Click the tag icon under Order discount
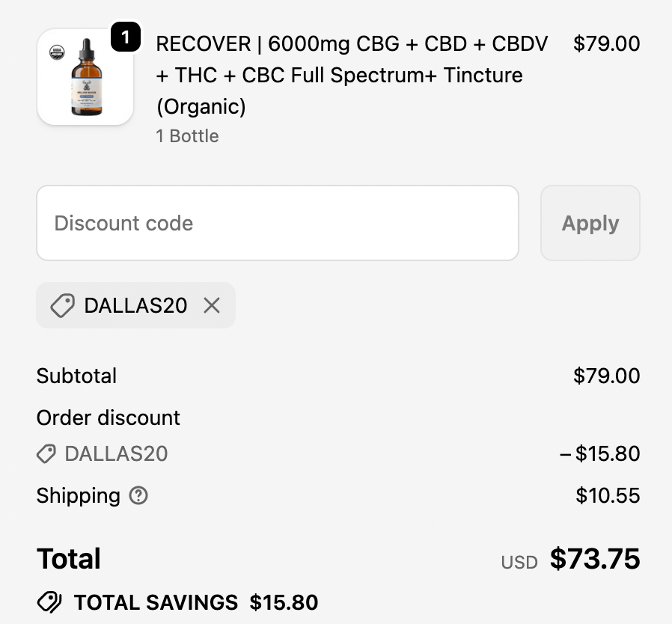672x624 pixels. pos(46,453)
